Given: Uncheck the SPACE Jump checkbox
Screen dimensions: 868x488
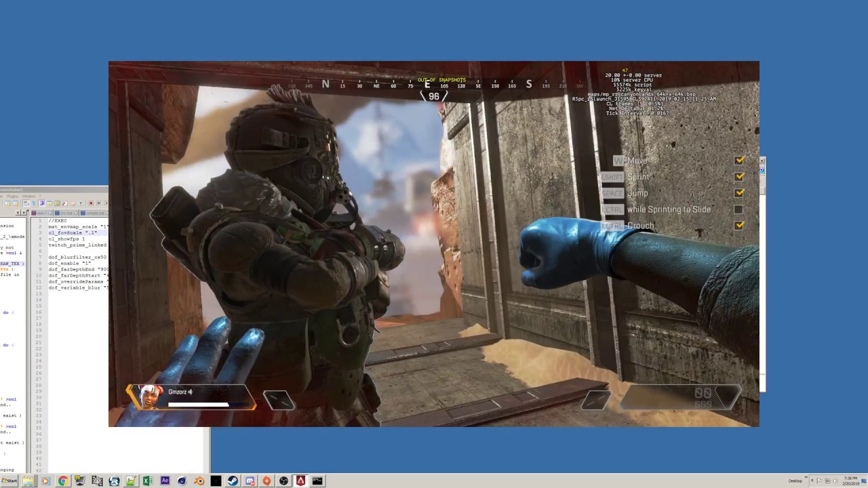Looking at the screenshot, I should 739,192.
